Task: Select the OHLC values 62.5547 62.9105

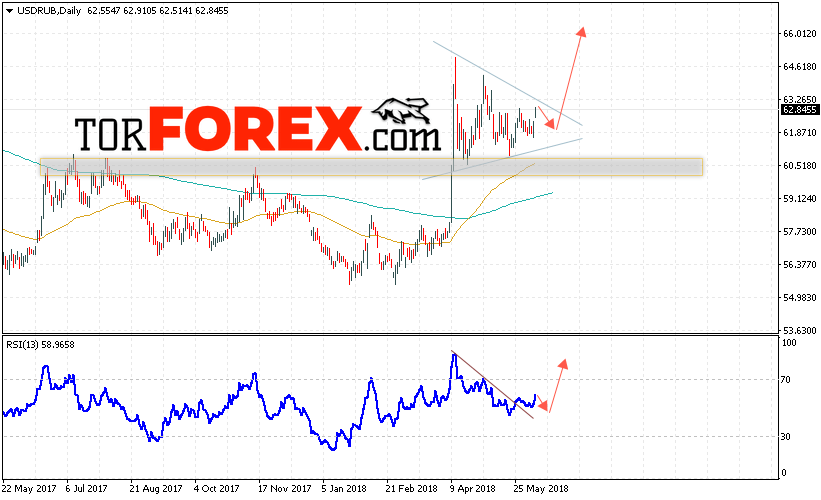Action: 122,10
